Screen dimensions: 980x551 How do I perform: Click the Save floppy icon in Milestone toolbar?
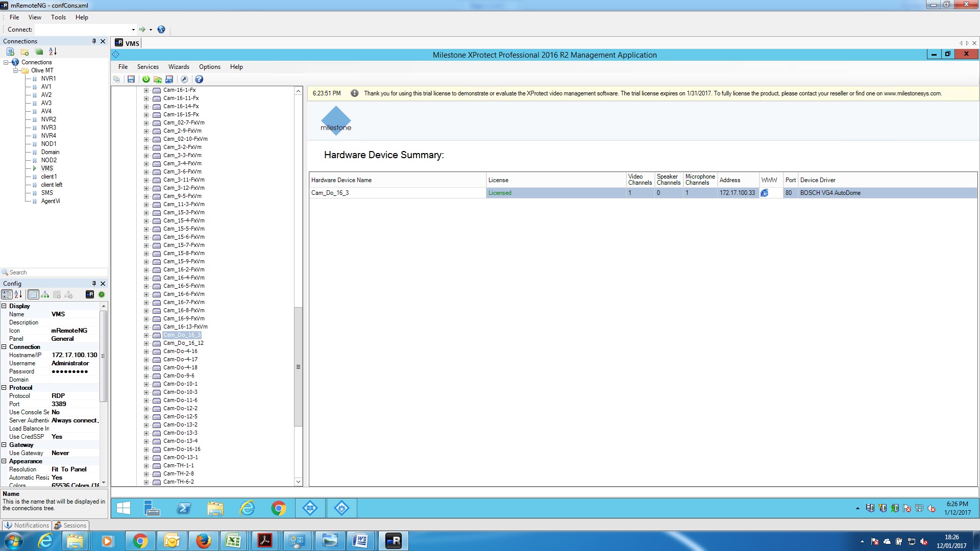click(131, 80)
